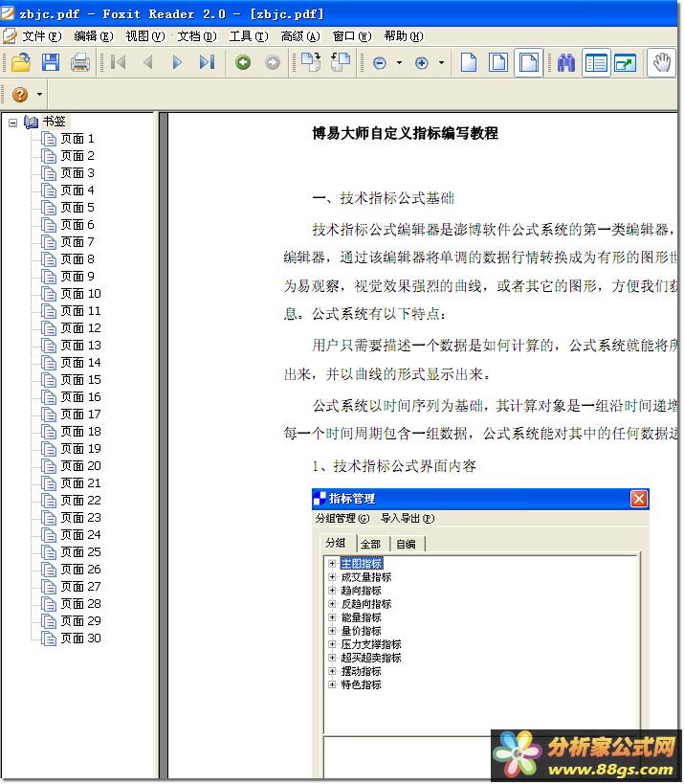The height and width of the screenshot is (784, 684).
Task: Click page icon beside 页面 27
Action: (x=49, y=587)
